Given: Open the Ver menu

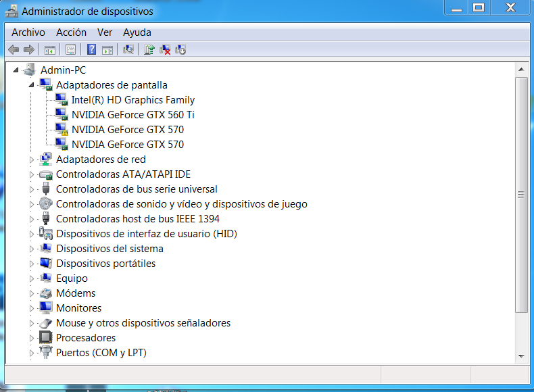Looking at the screenshot, I should click(105, 32).
